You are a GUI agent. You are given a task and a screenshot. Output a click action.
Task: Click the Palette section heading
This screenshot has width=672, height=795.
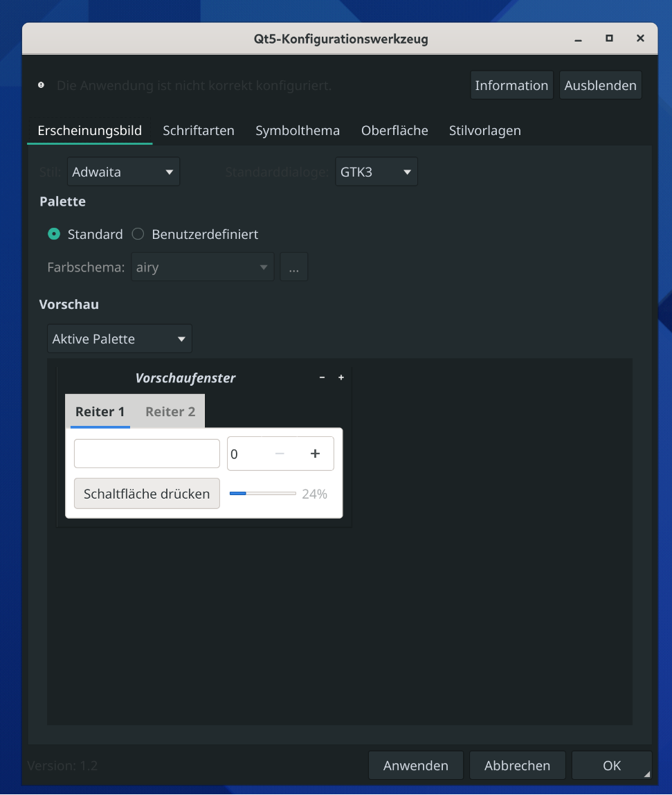pyautogui.click(x=62, y=202)
